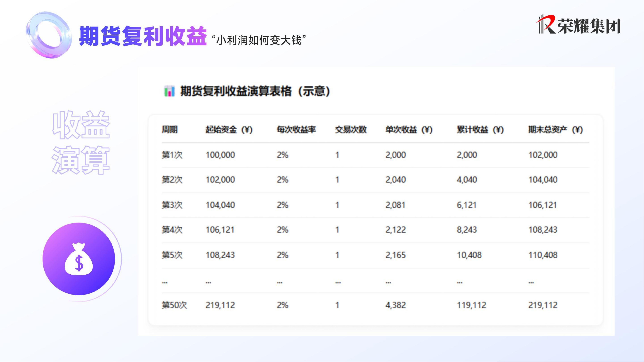Click starting capital 102,000 in 第2次 row
This screenshot has height=362, width=644.
coord(220,180)
